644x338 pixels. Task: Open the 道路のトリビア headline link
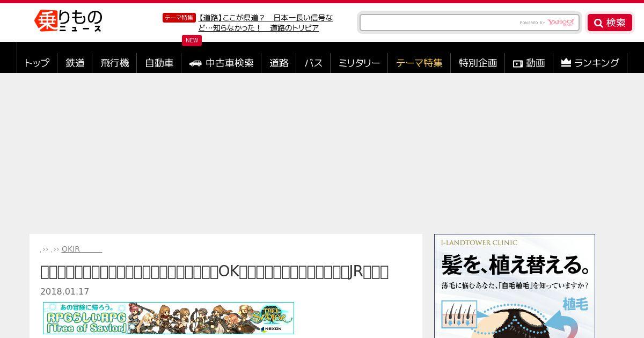coord(266,23)
